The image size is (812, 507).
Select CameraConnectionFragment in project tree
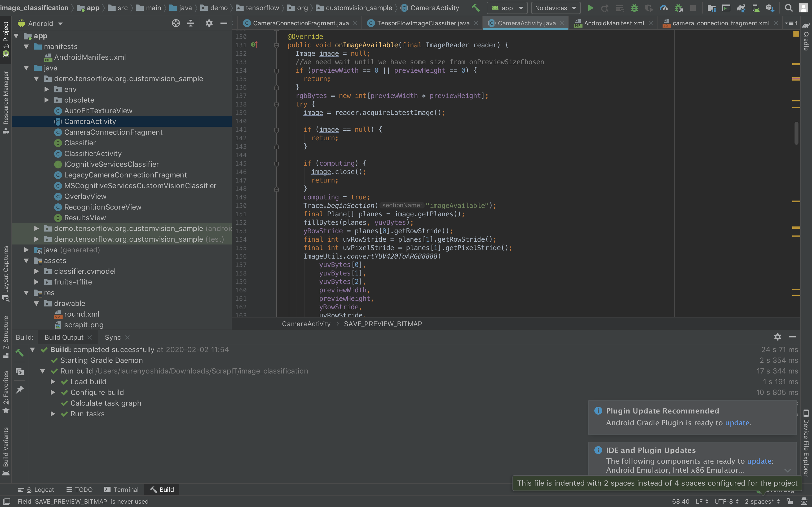point(113,132)
